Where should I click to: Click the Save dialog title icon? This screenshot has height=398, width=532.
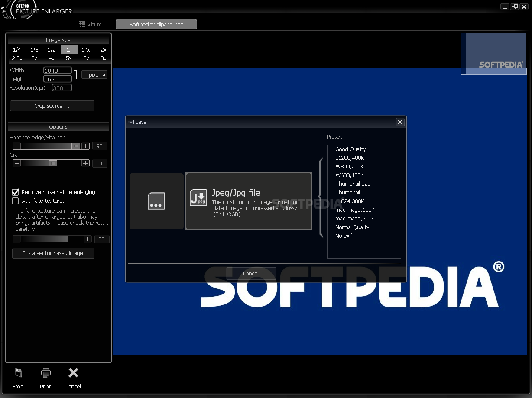click(x=130, y=122)
